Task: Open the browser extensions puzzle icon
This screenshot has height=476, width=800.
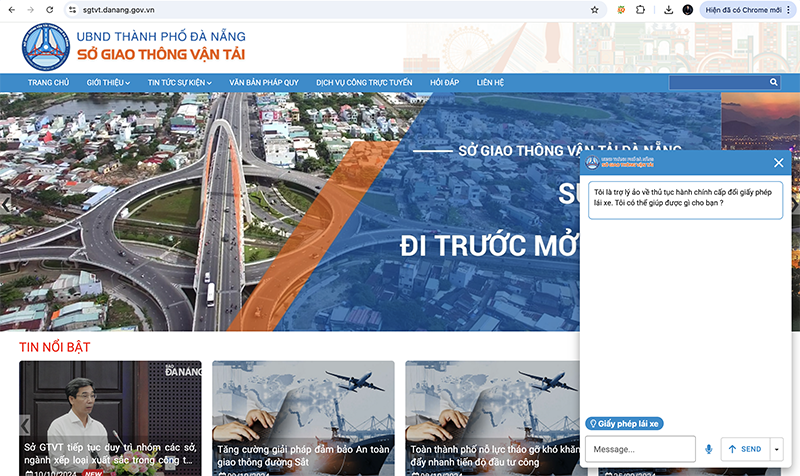Action: pyautogui.click(x=641, y=9)
